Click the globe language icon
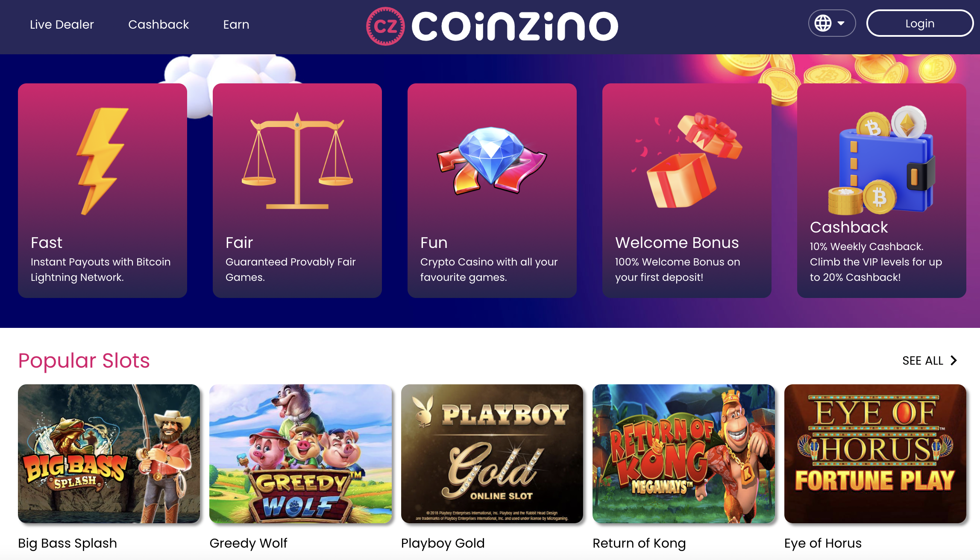980x560 pixels. 823,23
